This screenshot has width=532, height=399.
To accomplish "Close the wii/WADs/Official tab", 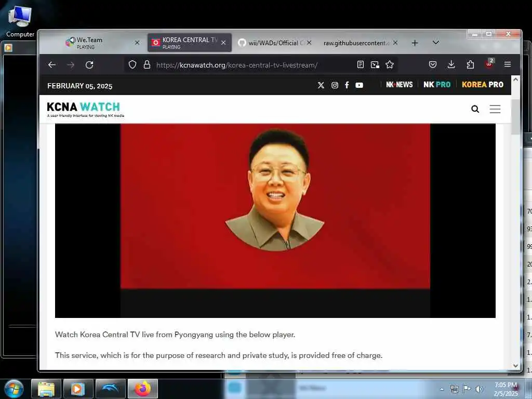I will 309,43.
